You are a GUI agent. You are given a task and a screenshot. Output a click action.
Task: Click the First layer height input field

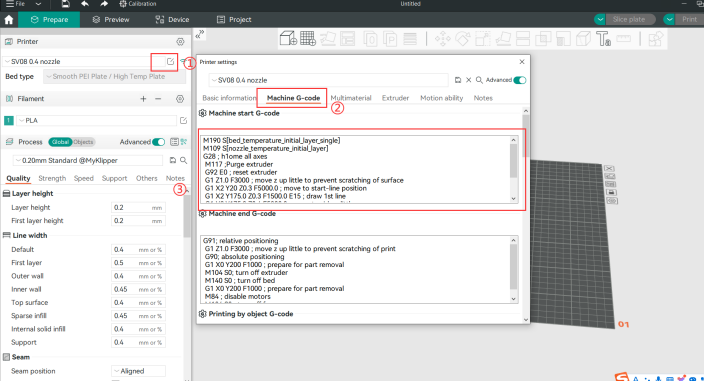point(138,221)
